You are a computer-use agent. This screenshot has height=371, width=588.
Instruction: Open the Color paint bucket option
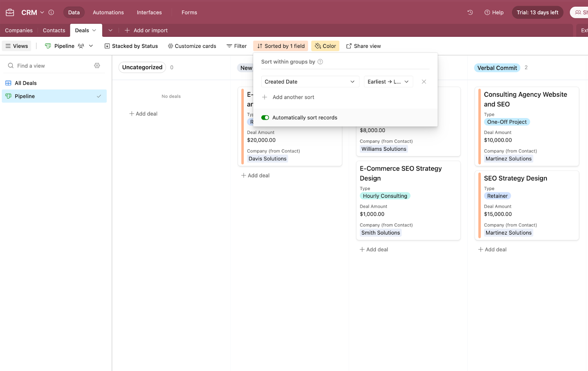pos(325,46)
